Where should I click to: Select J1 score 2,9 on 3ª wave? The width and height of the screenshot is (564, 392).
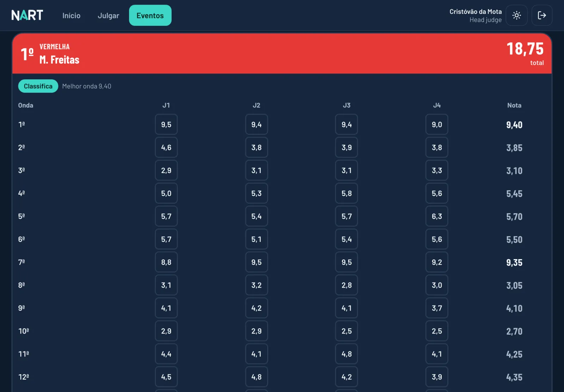pos(166,170)
